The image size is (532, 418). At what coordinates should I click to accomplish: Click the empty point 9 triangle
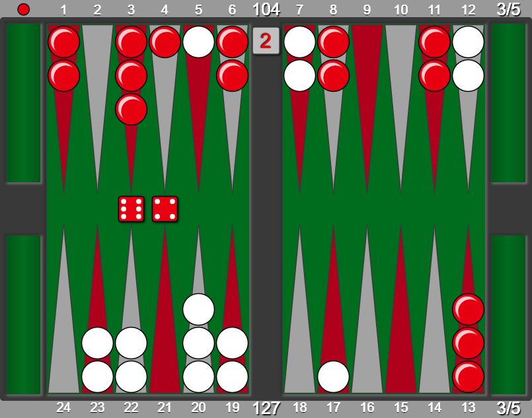pyautogui.click(x=367, y=108)
